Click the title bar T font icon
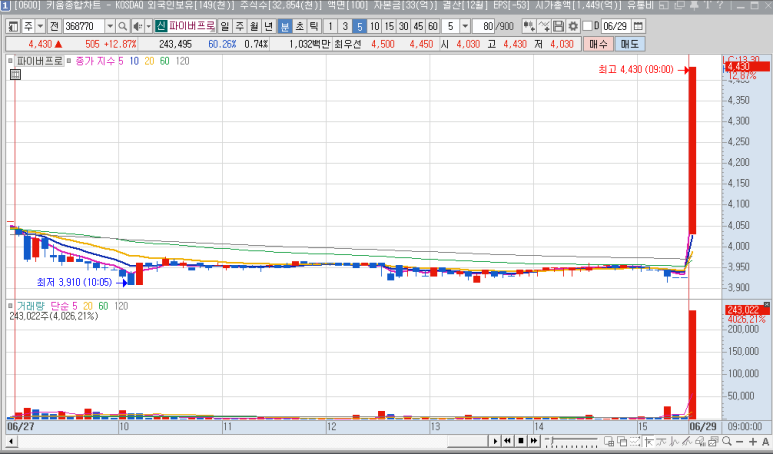Image resolution: width=773 pixels, height=454 pixels. tap(707, 5)
